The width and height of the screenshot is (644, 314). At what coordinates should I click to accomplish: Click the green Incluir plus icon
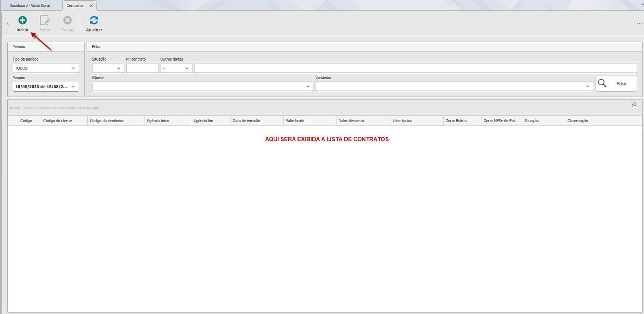[x=23, y=20]
